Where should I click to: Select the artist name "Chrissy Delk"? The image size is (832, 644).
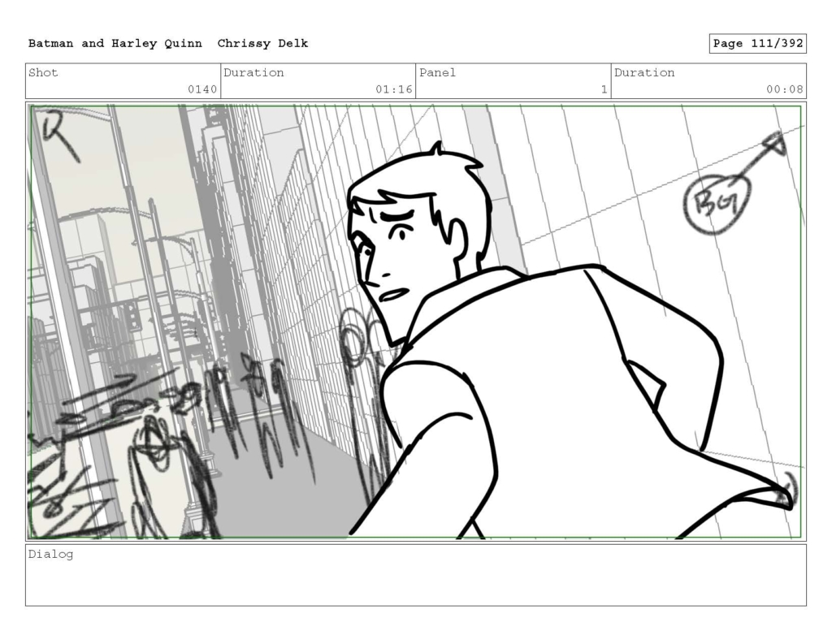pyautogui.click(x=262, y=44)
